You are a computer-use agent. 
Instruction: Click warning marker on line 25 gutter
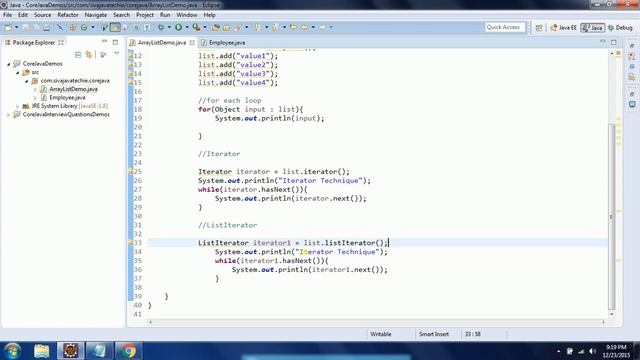pos(131,171)
